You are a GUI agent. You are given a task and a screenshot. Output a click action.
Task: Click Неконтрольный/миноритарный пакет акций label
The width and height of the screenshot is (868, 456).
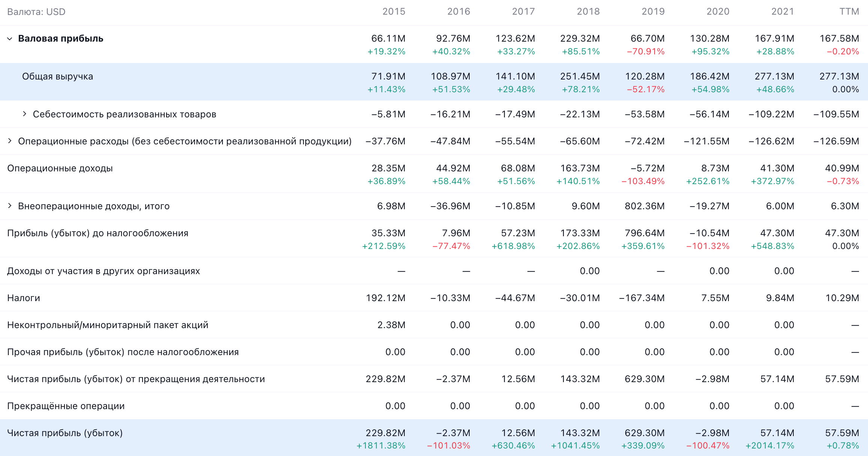click(x=108, y=325)
